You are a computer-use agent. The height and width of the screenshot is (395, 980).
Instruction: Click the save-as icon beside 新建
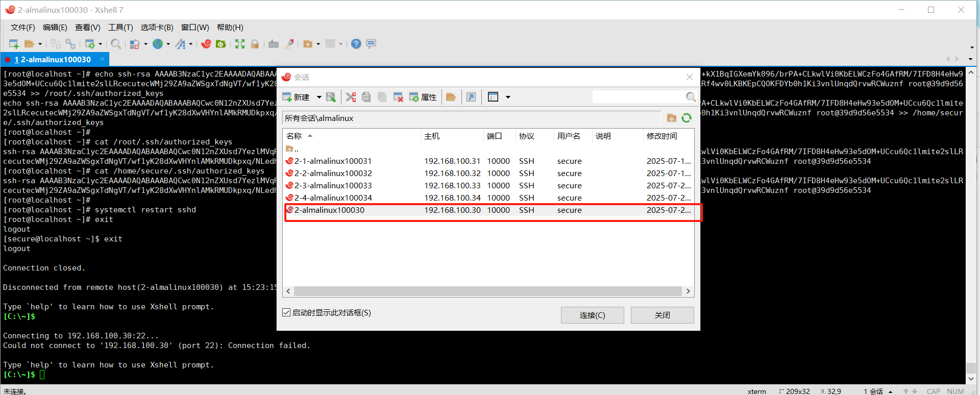click(x=331, y=97)
